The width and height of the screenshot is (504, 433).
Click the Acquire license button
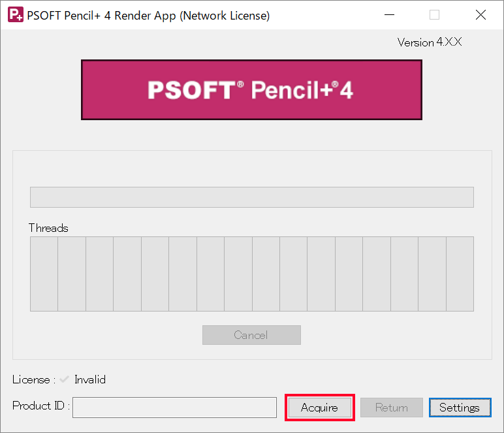click(320, 408)
